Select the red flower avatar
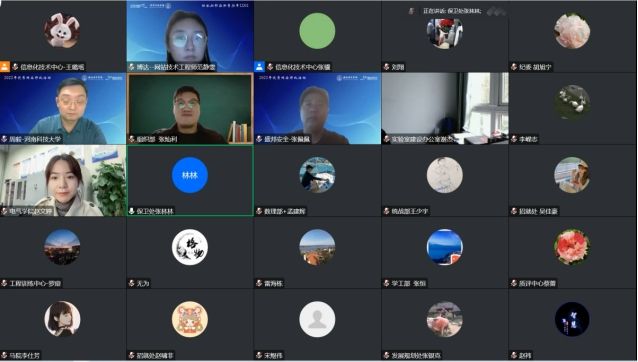This screenshot has width=638, height=362. [572, 247]
